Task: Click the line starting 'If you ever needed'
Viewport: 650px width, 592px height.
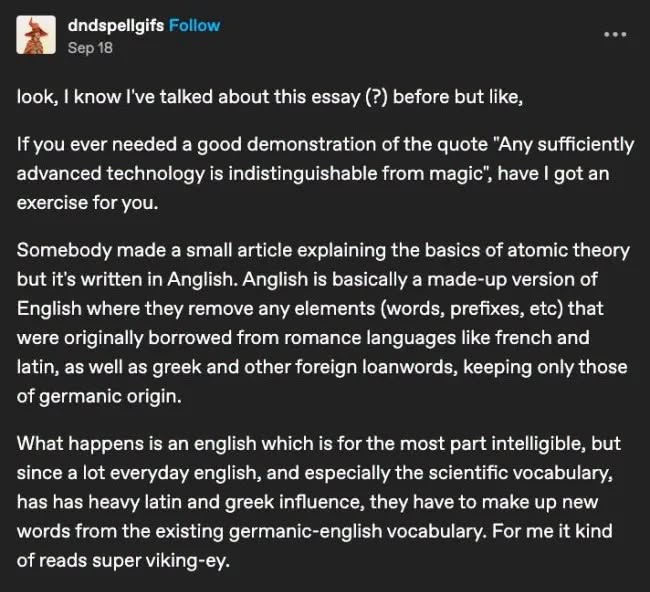Action: (325, 145)
